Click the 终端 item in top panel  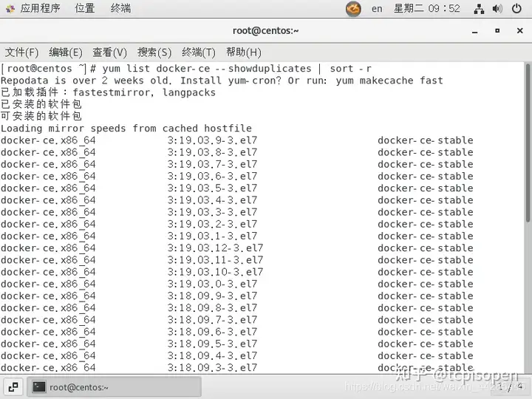(120, 8)
